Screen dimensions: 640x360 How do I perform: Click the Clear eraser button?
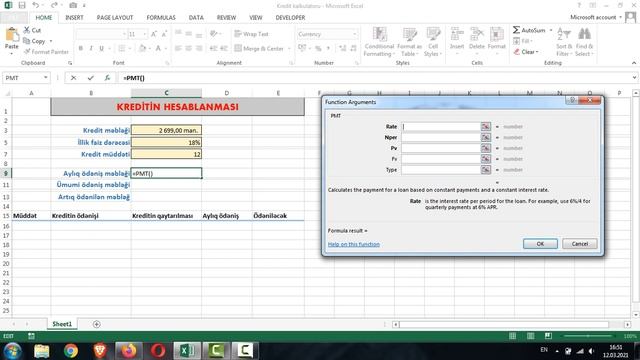tap(526, 52)
